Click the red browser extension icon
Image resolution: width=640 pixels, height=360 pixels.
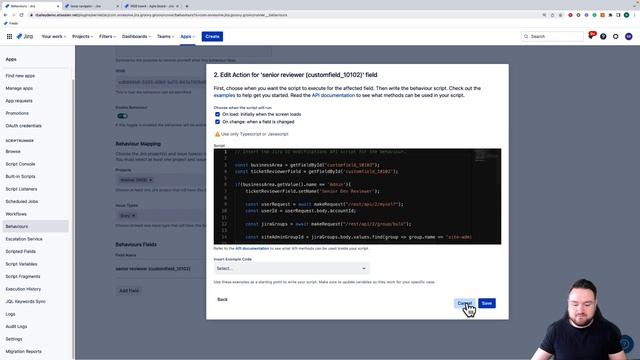pos(570,15)
